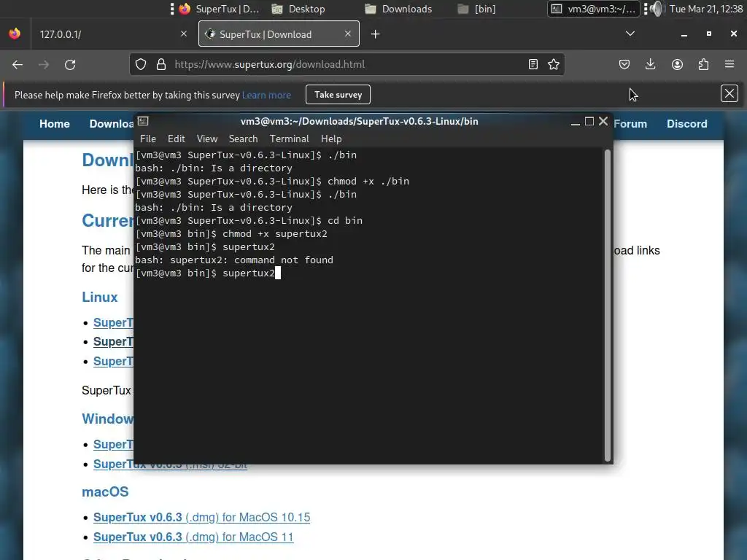Click the padlock site info icon
The height and width of the screenshot is (560, 747).
click(161, 64)
